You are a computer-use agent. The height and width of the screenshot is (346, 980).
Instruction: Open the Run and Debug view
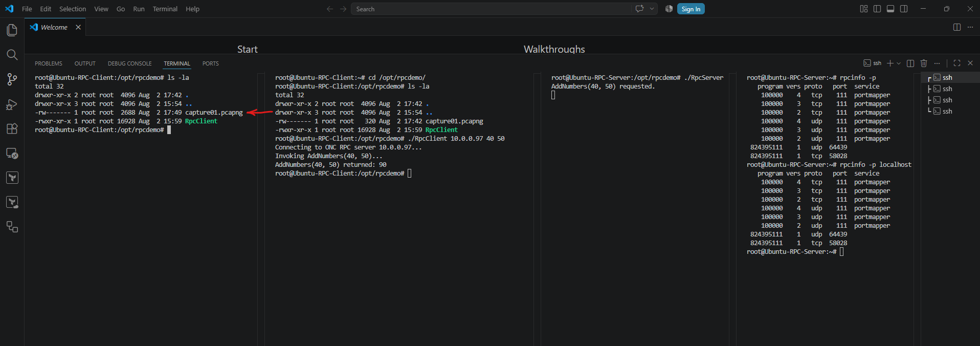point(12,104)
